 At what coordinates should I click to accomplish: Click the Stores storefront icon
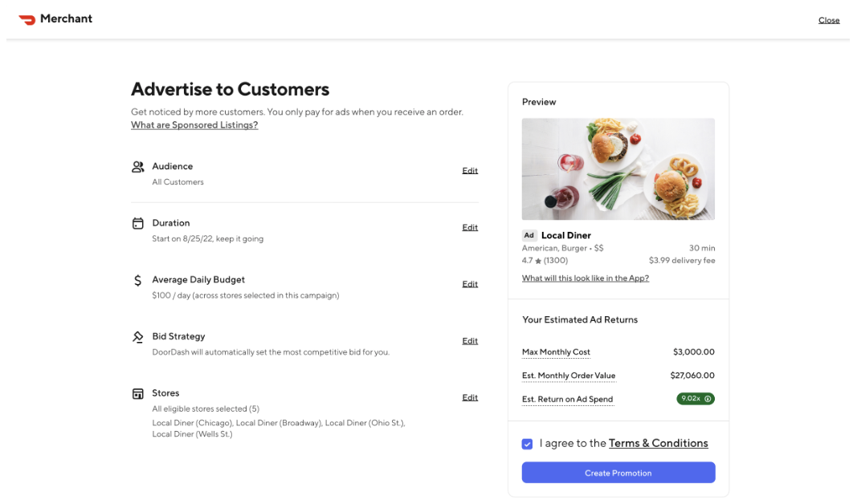(x=137, y=393)
